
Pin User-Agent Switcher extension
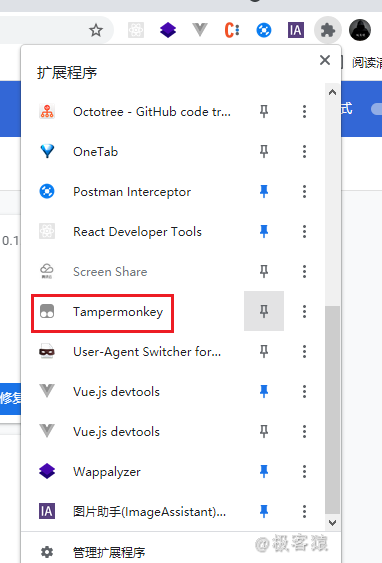pyautogui.click(x=264, y=352)
